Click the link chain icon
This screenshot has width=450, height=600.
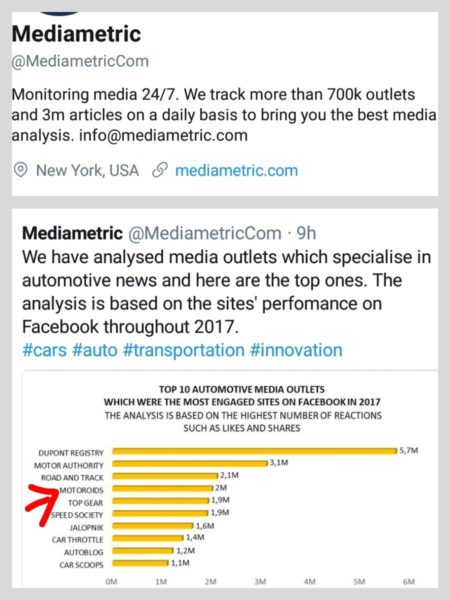[160, 170]
